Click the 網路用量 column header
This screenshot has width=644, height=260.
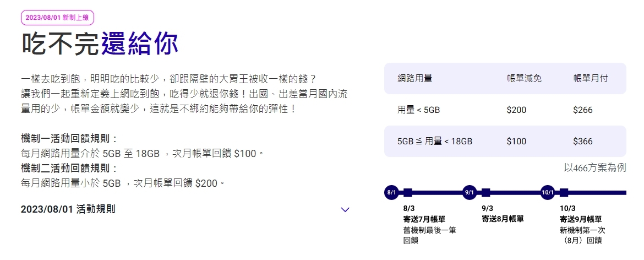(414, 78)
